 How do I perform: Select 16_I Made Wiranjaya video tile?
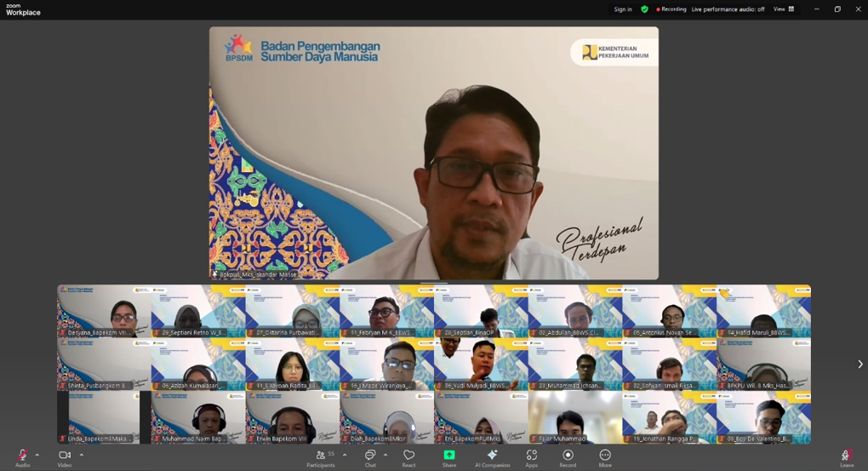point(387,364)
